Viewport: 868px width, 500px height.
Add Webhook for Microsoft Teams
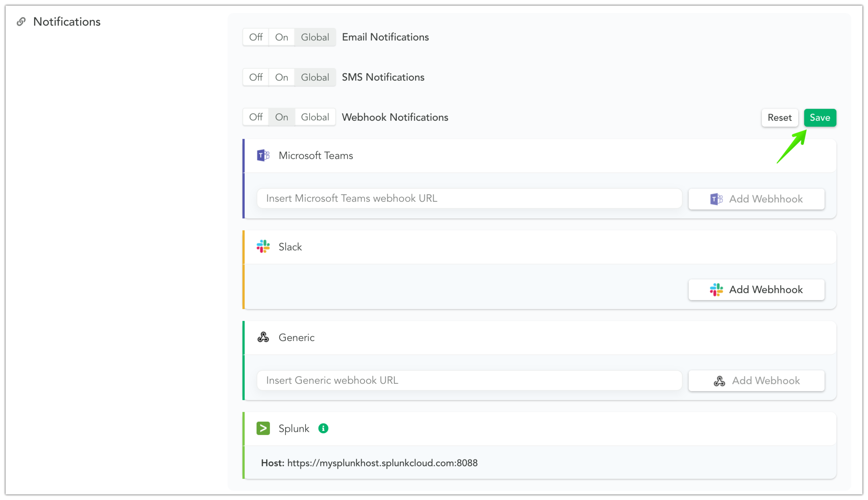[x=756, y=199]
